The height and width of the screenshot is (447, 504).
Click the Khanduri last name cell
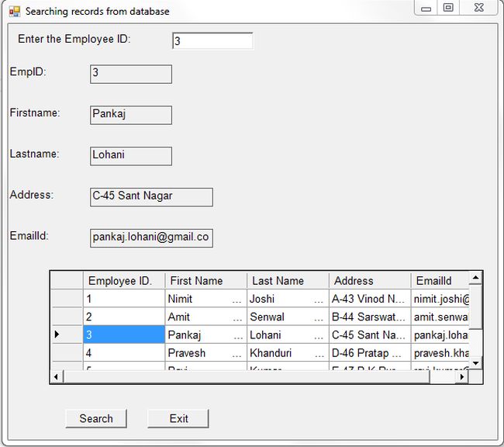coord(288,352)
